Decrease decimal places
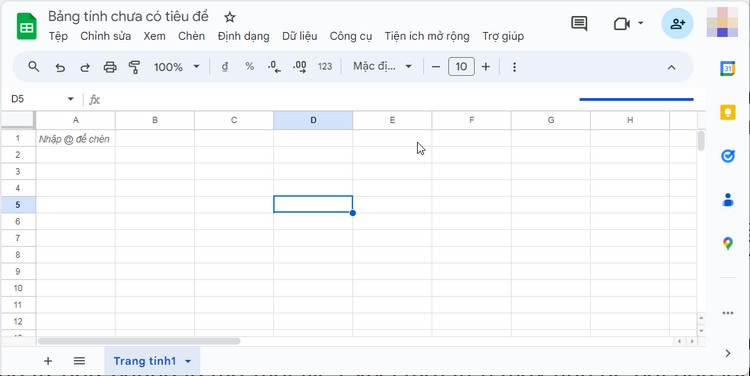Viewport: 750px width, 376px height. [275, 67]
